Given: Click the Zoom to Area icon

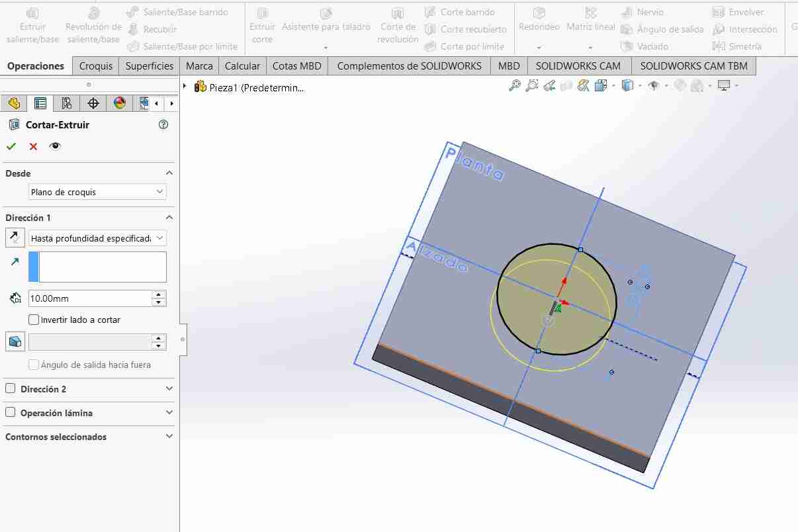Looking at the screenshot, I should 532,86.
